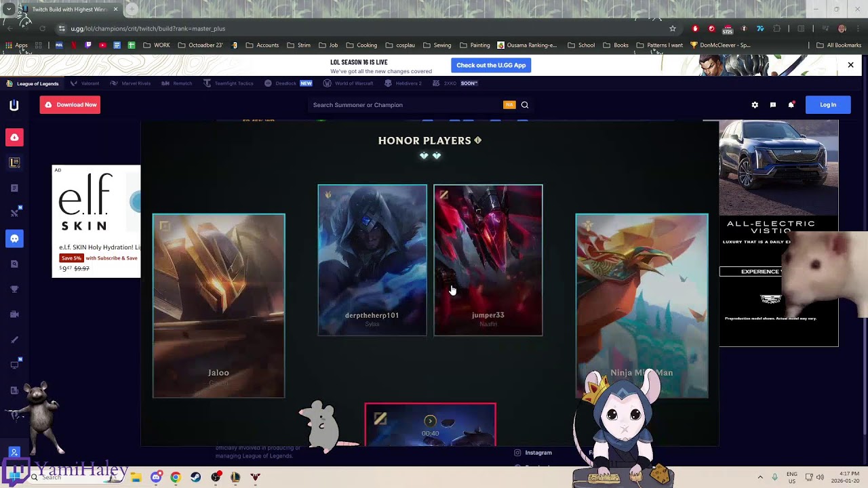Open the magnifier document sidebar icon
Viewport: 868px width, 488px height.
(14, 264)
